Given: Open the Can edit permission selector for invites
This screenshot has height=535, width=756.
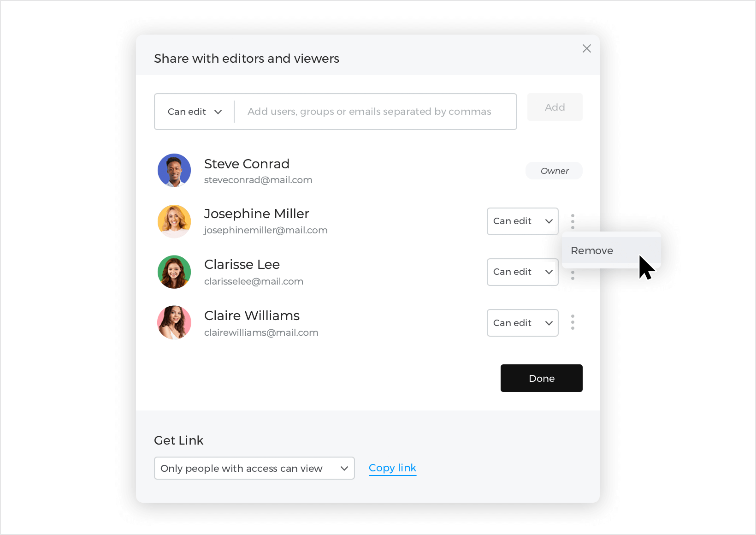Looking at the screenshot, I should click(195, 112).
